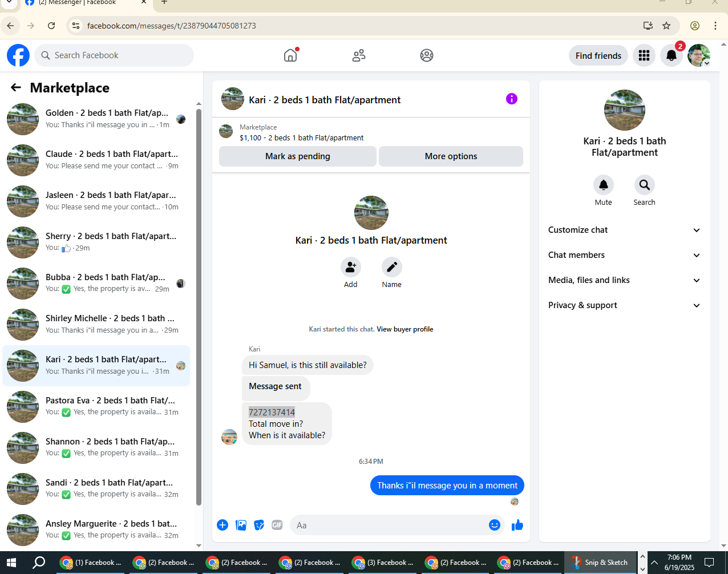
Task: Click the Search Facebook field
Action: point(114,55)
